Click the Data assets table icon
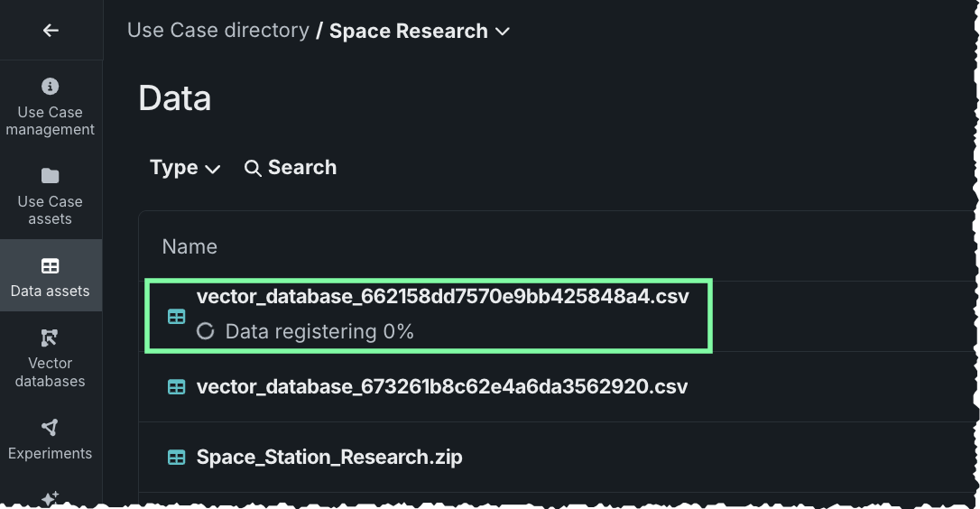 51,266
